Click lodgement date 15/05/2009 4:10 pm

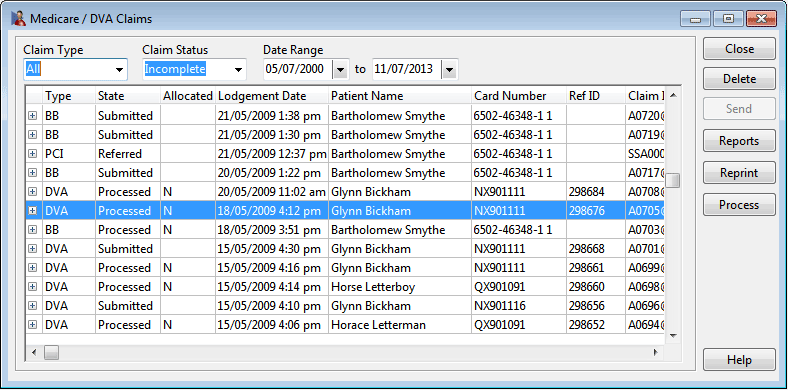click(272, 306)
